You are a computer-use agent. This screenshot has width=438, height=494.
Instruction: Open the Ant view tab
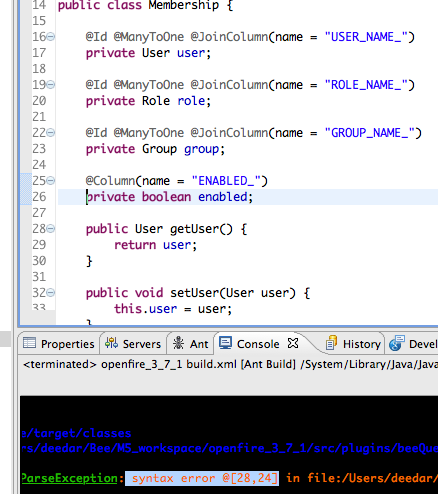pyautogui.click(x=191, y=344)
